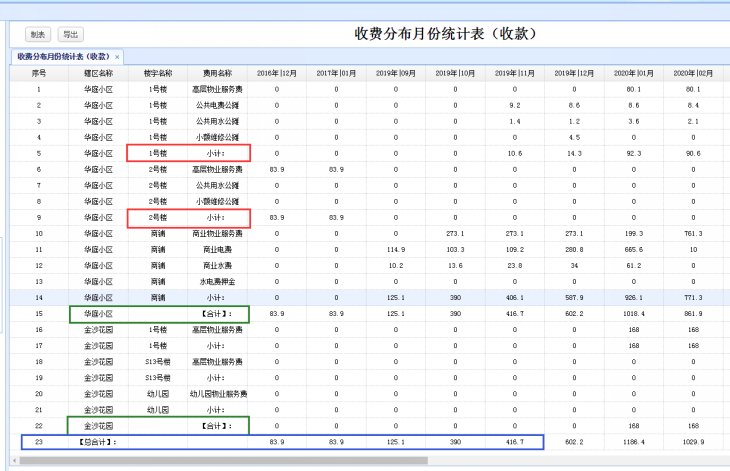The height and width of the screenshot is (471, 730).
Task: Select the 2016年12月 column header
Action: pyautogui.click(x=277, y=73)
